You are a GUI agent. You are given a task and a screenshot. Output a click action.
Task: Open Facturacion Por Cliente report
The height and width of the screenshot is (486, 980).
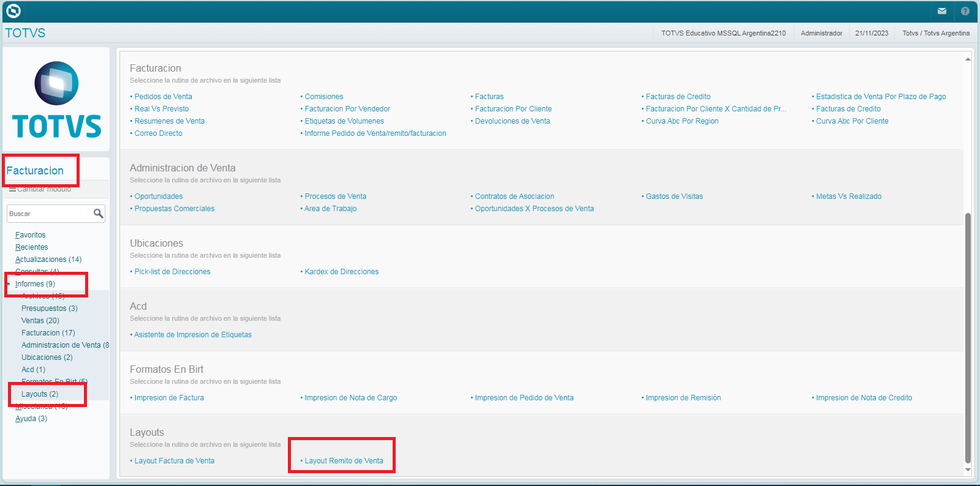513,109
